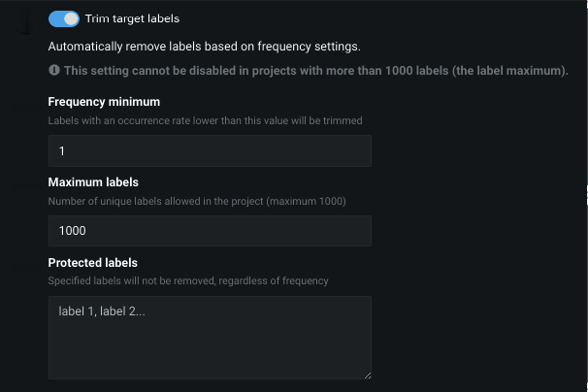
Task: Place cursor after the value 1000
Action: (87, 231)
